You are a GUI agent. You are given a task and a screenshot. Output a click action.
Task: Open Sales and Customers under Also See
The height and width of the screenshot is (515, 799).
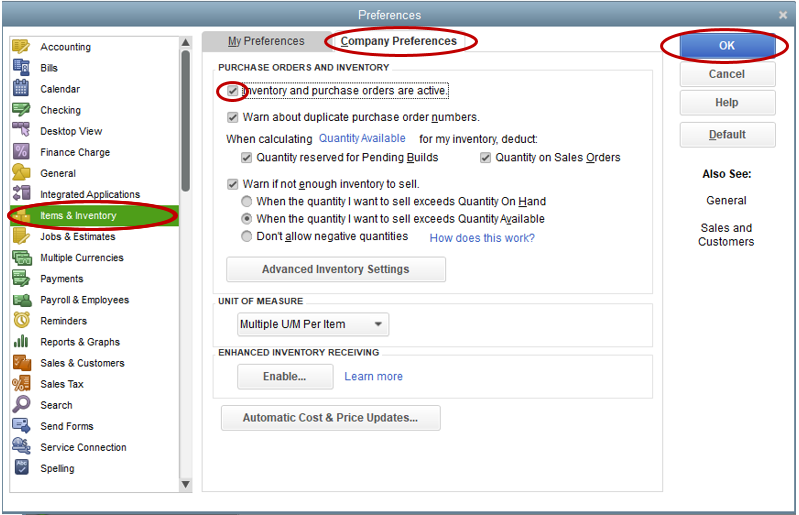tap(726, 235)
